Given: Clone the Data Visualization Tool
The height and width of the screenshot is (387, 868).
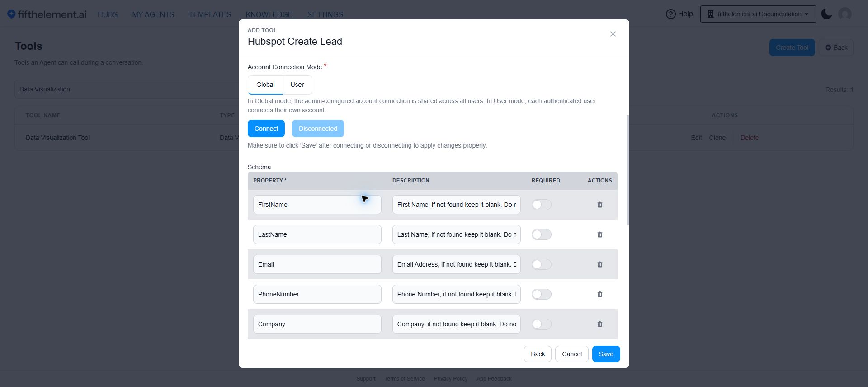Looking at the screenshot, I should click(x=717, y=138).
